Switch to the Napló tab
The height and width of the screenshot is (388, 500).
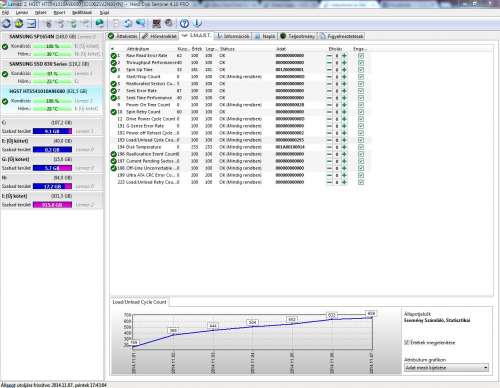click(265, 36)
